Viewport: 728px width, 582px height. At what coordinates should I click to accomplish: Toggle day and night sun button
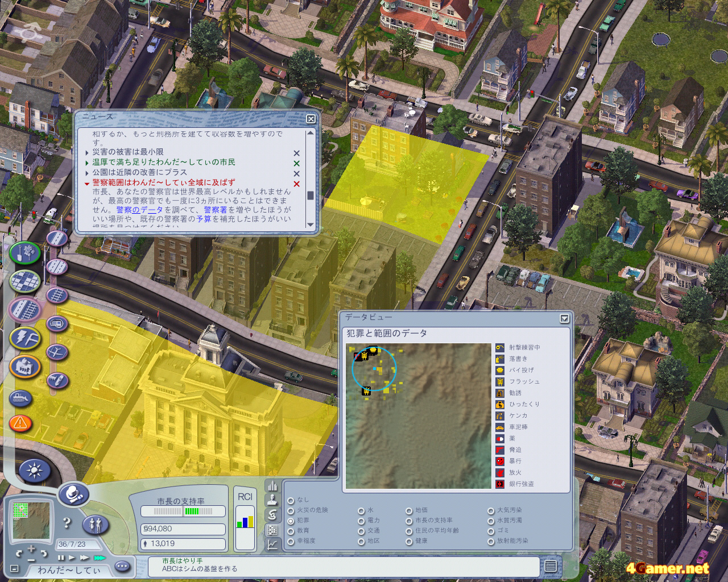(x=34, y=471)
